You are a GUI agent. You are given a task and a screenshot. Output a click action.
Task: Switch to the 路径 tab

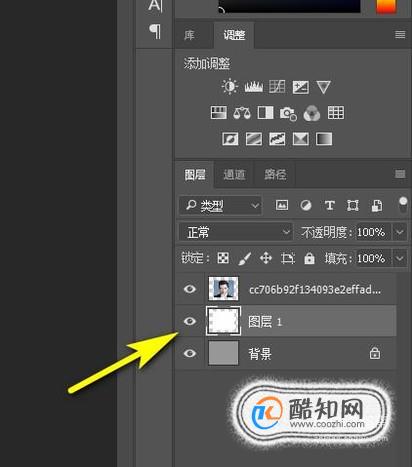(x=275, y=175)
